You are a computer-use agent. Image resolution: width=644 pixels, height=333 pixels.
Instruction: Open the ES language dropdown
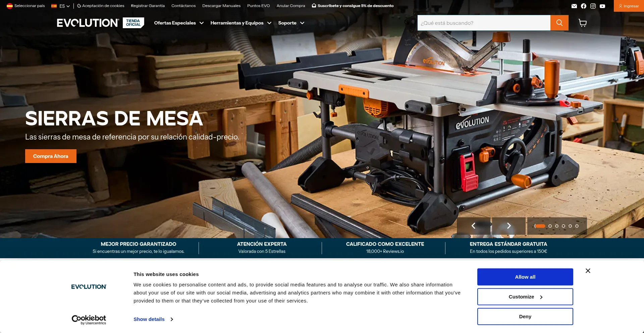click(x=61, y=6)
